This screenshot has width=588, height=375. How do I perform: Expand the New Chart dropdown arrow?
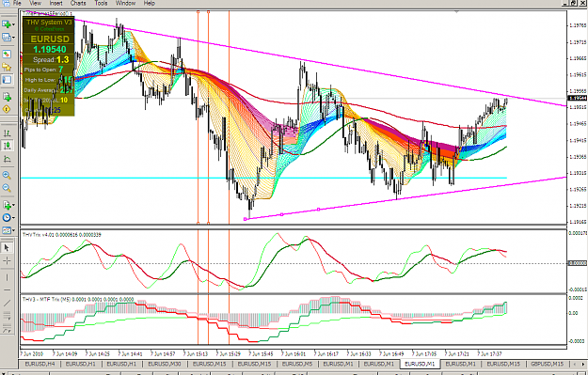14,24
